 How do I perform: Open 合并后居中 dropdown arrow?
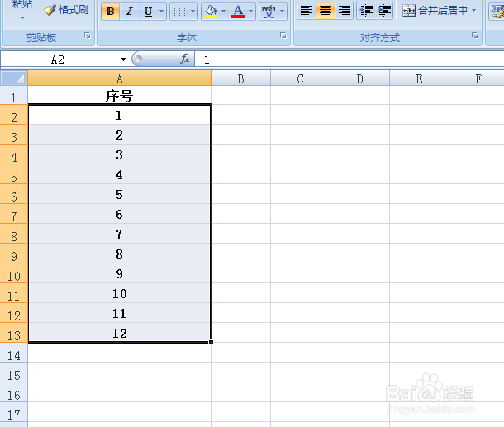(473, 11)
